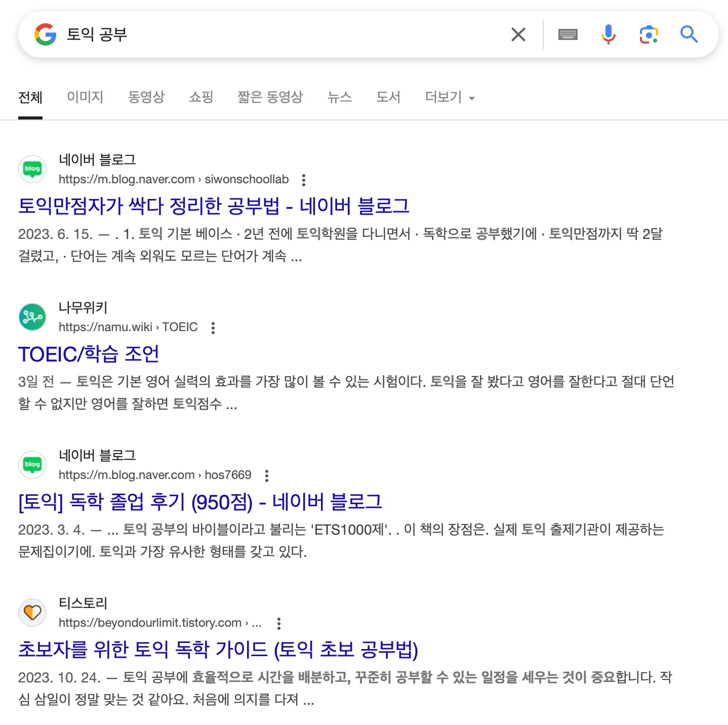Click the 티스토리 heart favicon
This screenshot has height=725, width=728.
(x=32, y=613)
